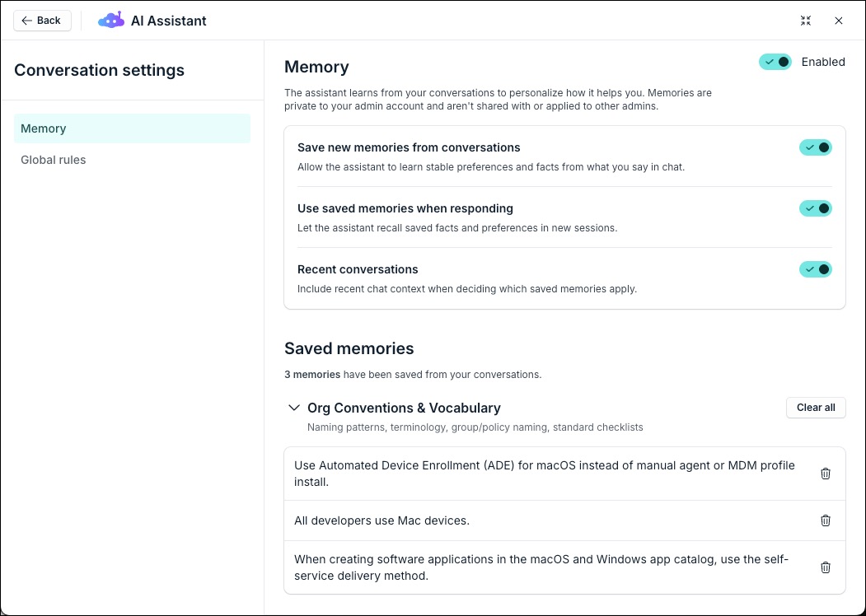This screenshot has width=866, height=616.
Task: Disable Save new memories from conversations
Action: tap(815, 147)
